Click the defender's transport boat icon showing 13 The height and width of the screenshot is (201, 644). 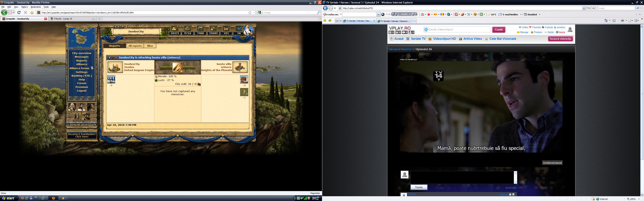244,79
